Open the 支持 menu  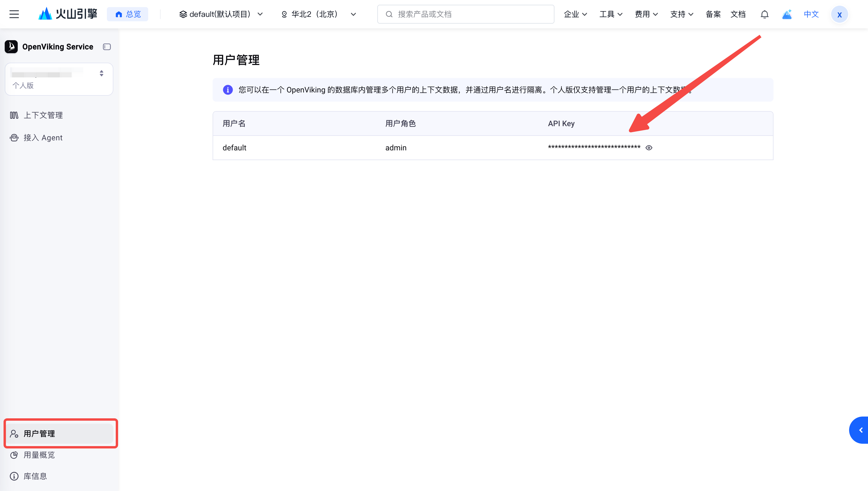click(682, 14)
